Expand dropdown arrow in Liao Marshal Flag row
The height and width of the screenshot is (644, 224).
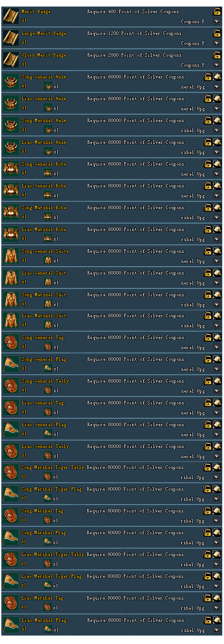coord(217,630)
